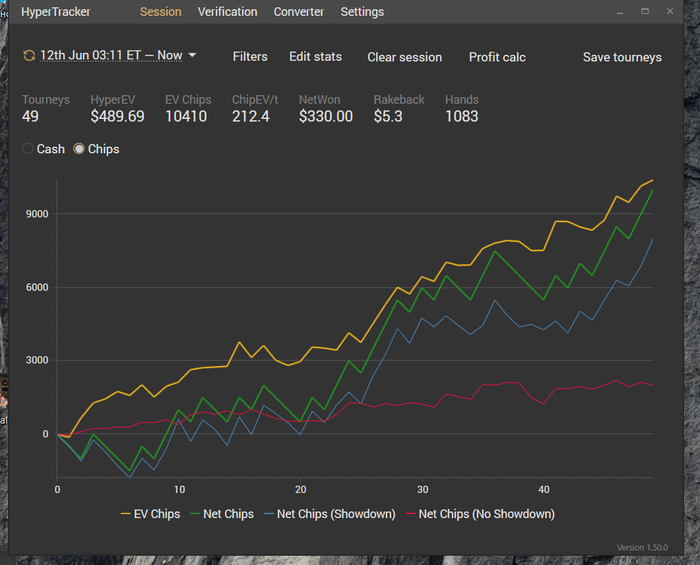
Task: Click Clear session
Action: 404,57
